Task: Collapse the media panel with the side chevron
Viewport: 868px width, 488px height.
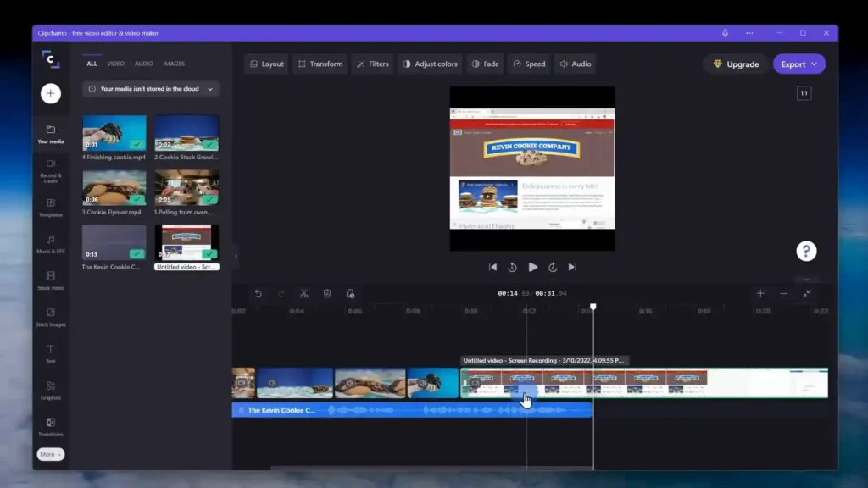Action: tap(235, 254)
